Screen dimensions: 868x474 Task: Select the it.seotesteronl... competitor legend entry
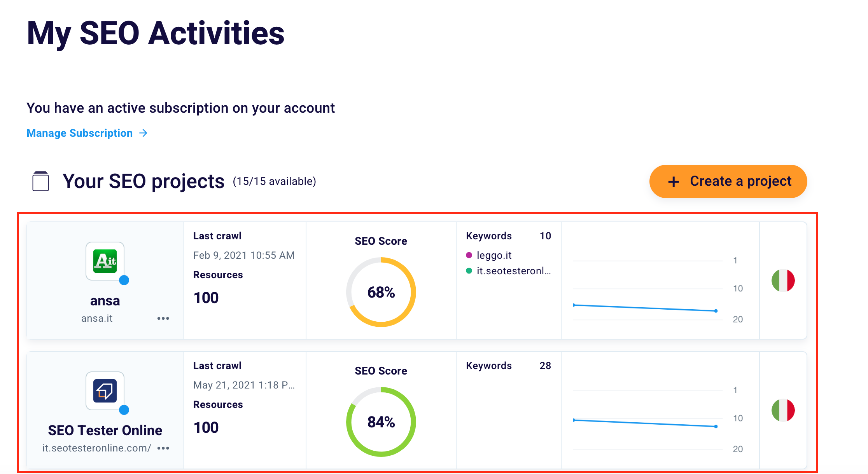[x=513, y=271]
